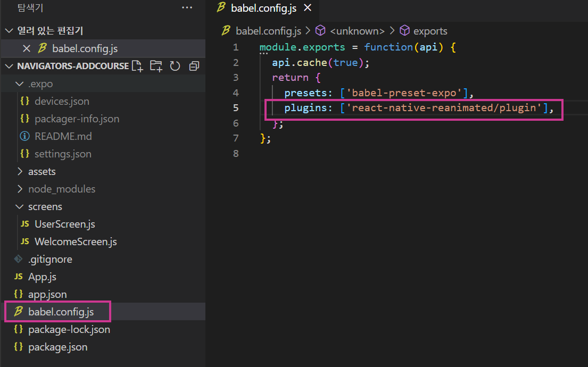Image resolution: width=588 pixels, height=367 pixels.
Task: Close babel.config.js in the open editors list
Action: coord(26,48)
